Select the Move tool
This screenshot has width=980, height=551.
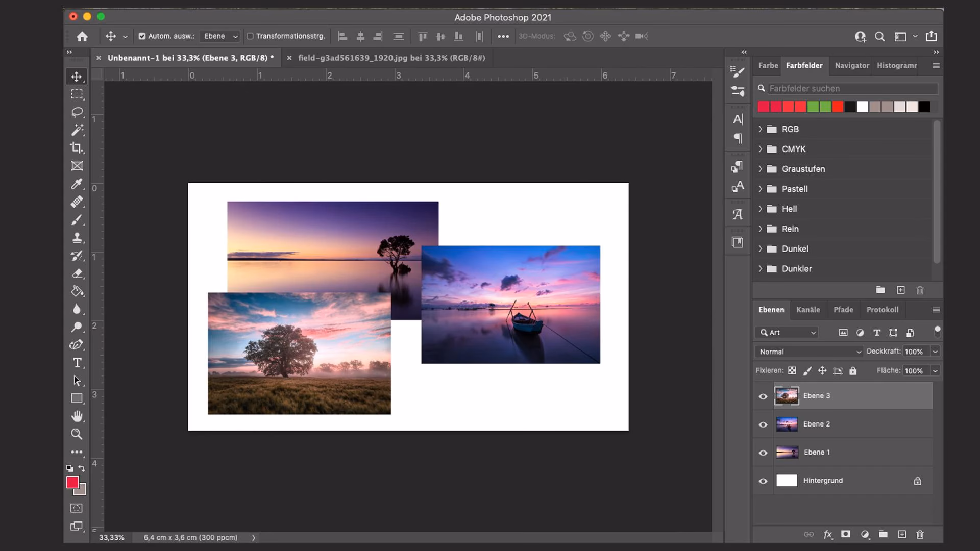point(77,76)
